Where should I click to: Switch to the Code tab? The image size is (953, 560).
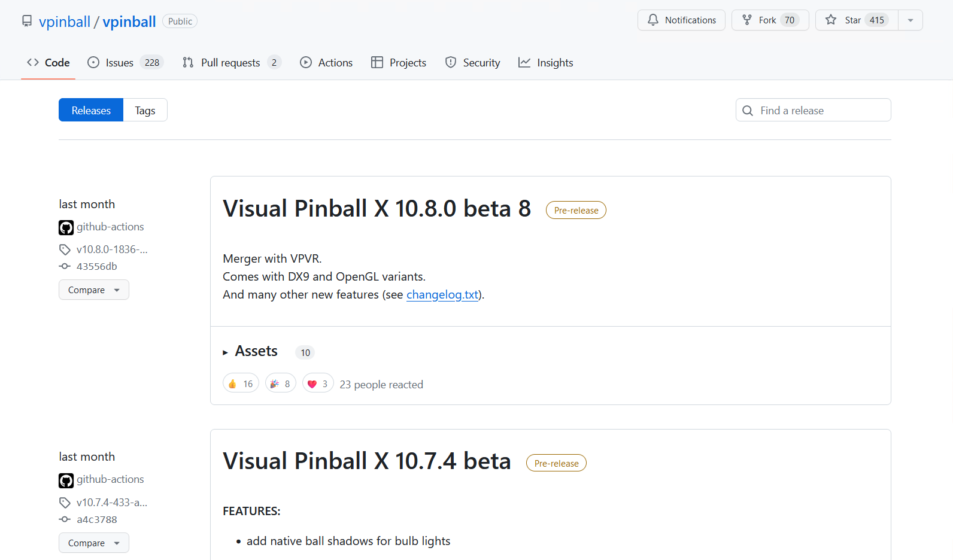[x=48, y=62]
